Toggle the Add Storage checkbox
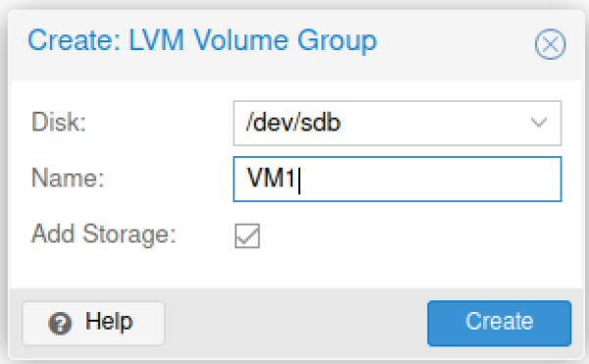Viewport: 589px width, 364px height. click(x=247, y=235)
